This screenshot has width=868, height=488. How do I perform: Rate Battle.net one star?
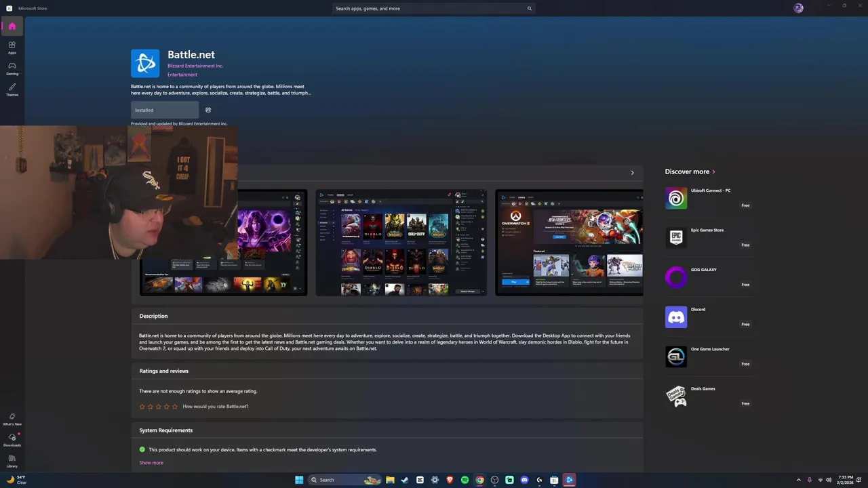click(142, 407)
